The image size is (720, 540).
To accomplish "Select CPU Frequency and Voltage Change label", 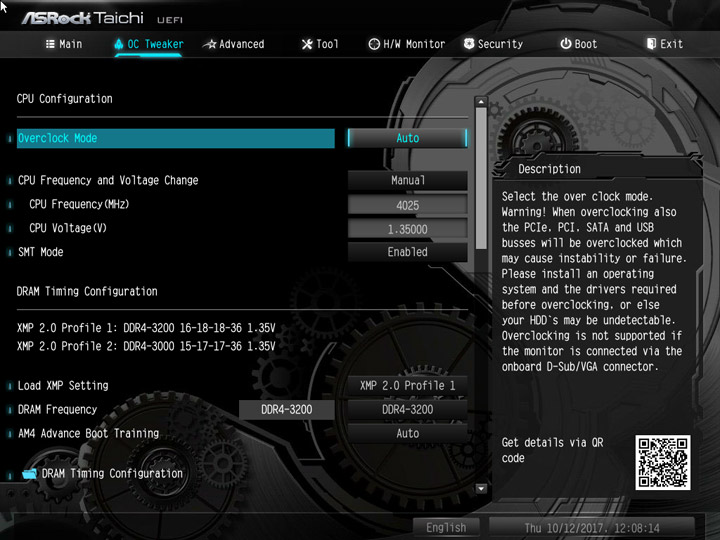I will [108, 180].
